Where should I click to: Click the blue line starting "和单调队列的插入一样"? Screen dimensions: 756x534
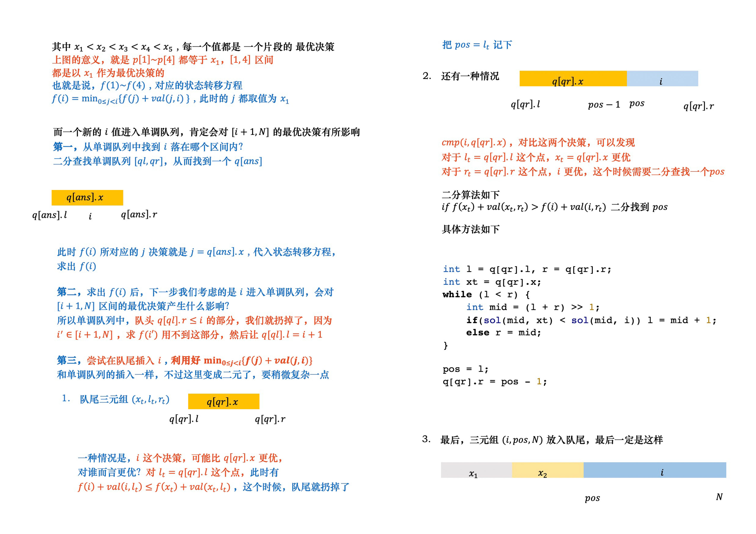pos(193,375)
